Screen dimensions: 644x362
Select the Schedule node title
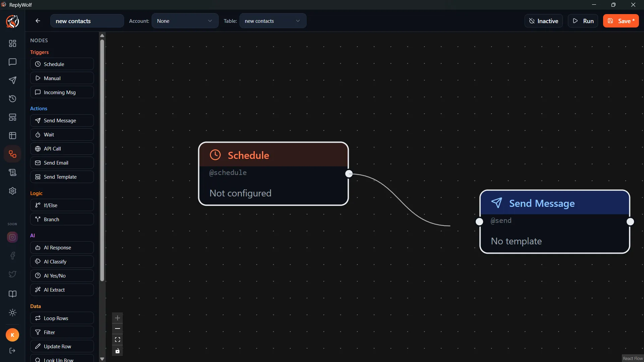tap(248, 155)
